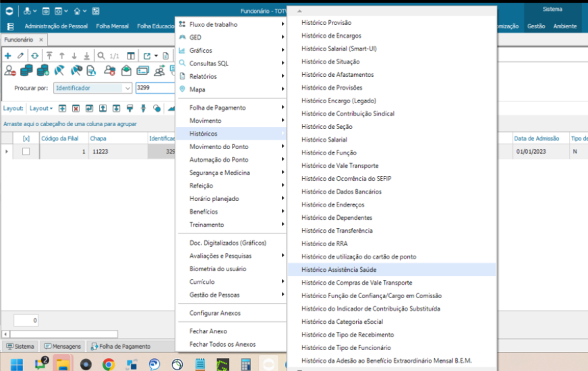Click the document with person icon
588x371 pixels.
point(91,70)
